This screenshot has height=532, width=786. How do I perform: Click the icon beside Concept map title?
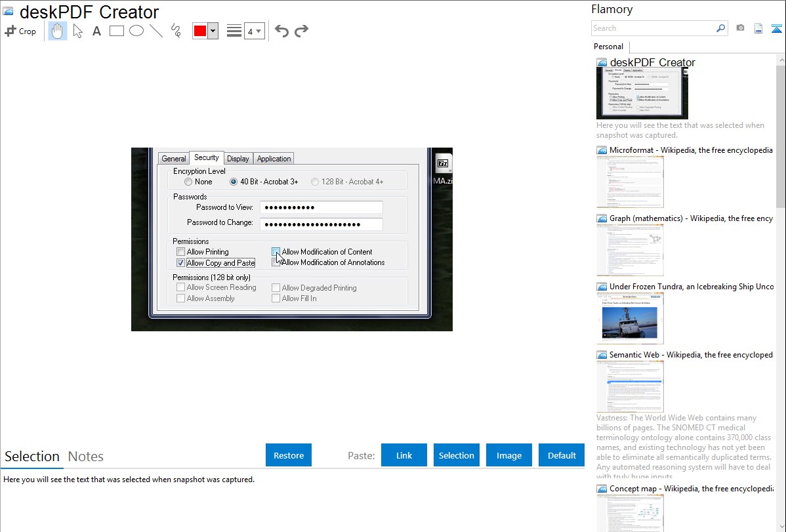tap(602, 489)
